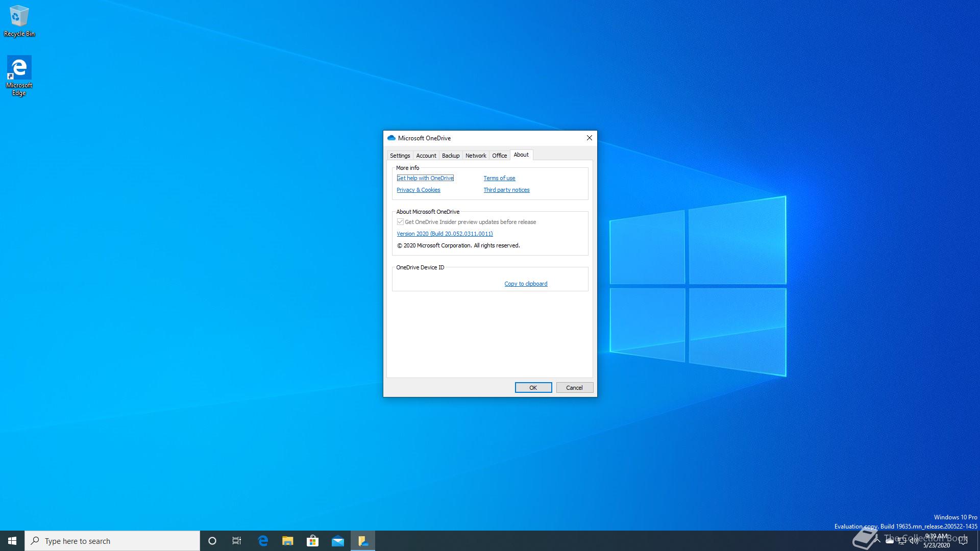This screenshot has height=551, width=980.
Task: Click the Cortana circle icon on taskbar
Action: [x=212, y=541]
